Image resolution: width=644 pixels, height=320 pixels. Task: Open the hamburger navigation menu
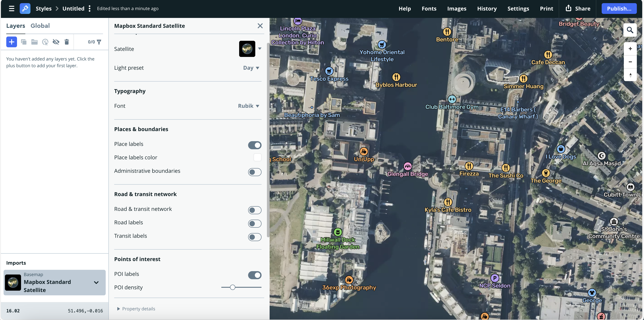11,8
